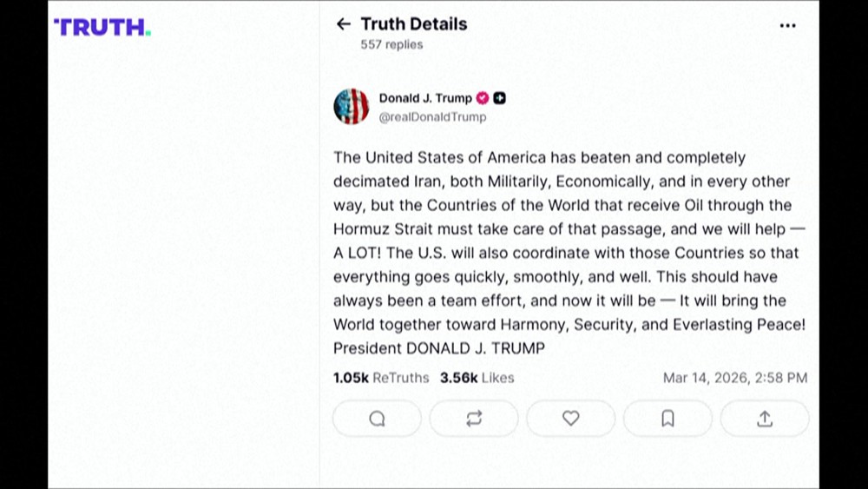Click the Mar 14, 2026 timestamp
The height and width of the screenshot is (489, 868).
coord(734,378)
